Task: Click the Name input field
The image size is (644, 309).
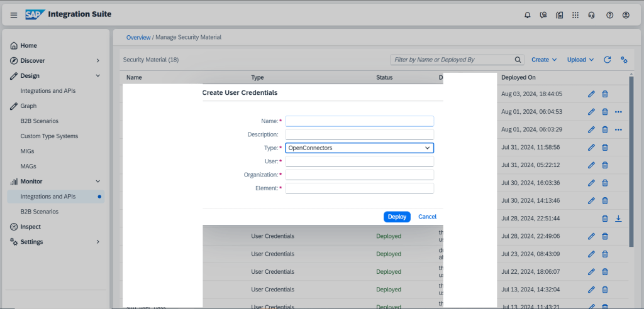Action: [359, 121]
